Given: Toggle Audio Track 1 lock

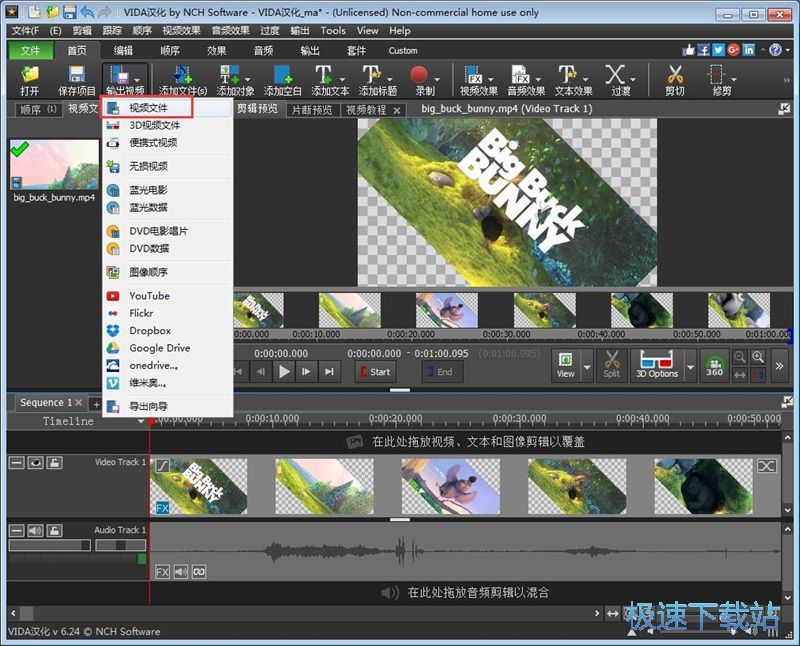Looking at the screenshot, I should [x=54, y=531].
